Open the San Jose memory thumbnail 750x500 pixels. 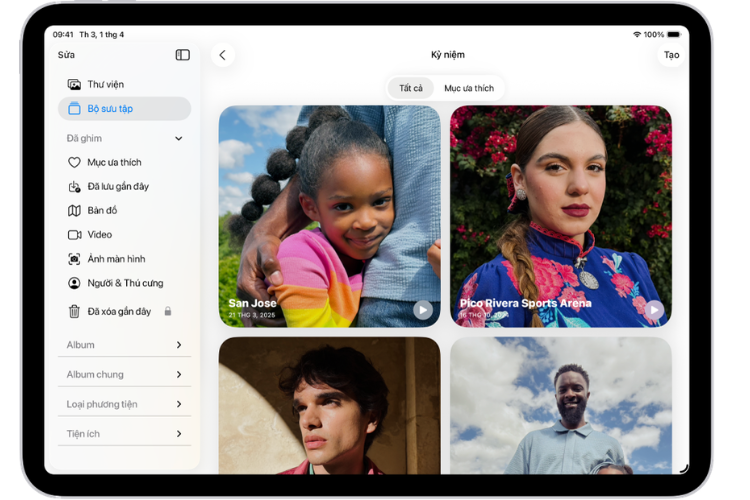coord(330,216)
